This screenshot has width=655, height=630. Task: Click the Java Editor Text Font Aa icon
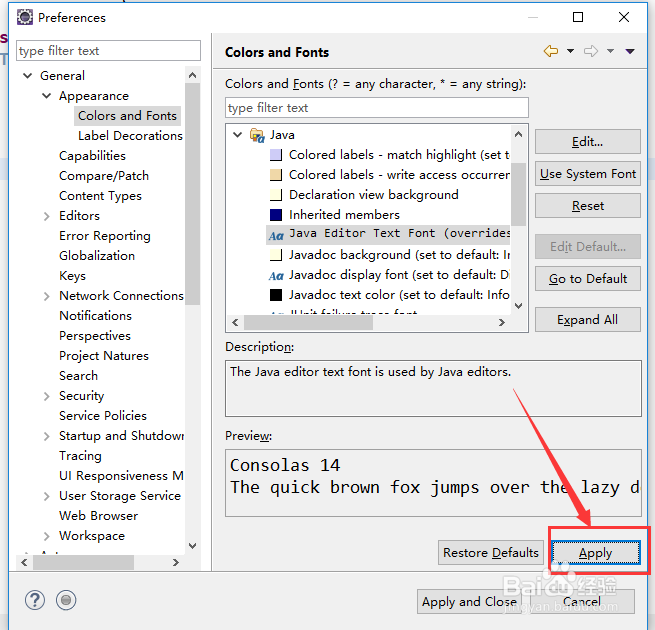tap(276, 236)
